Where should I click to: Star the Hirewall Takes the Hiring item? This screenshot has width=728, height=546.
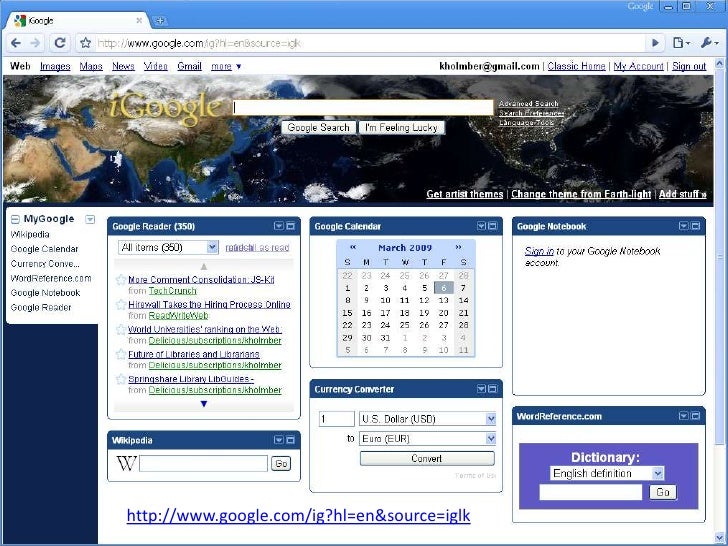[x=121, y=305]
